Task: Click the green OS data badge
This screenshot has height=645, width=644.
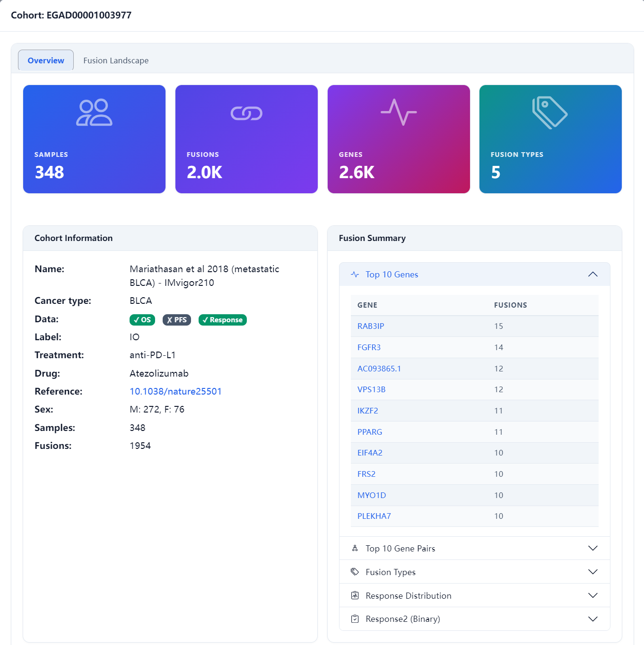Action: click(x=142, y=320)
